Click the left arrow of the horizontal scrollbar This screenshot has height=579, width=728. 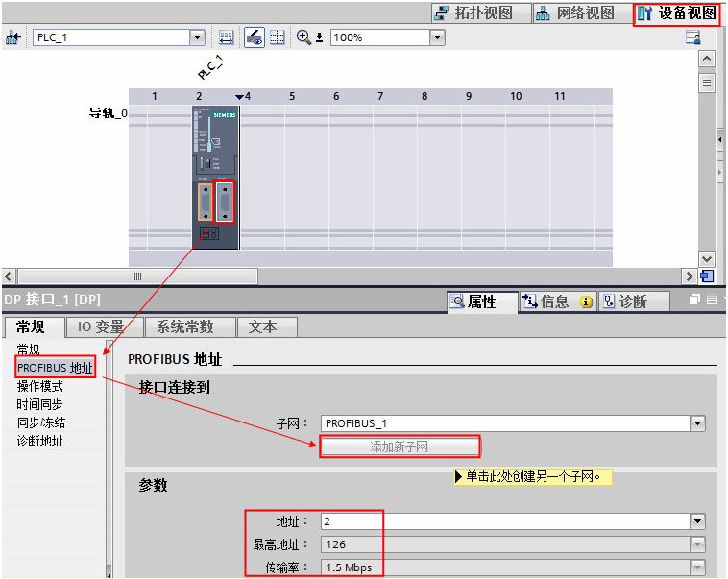pyautogui.click(x=8, y=277)
